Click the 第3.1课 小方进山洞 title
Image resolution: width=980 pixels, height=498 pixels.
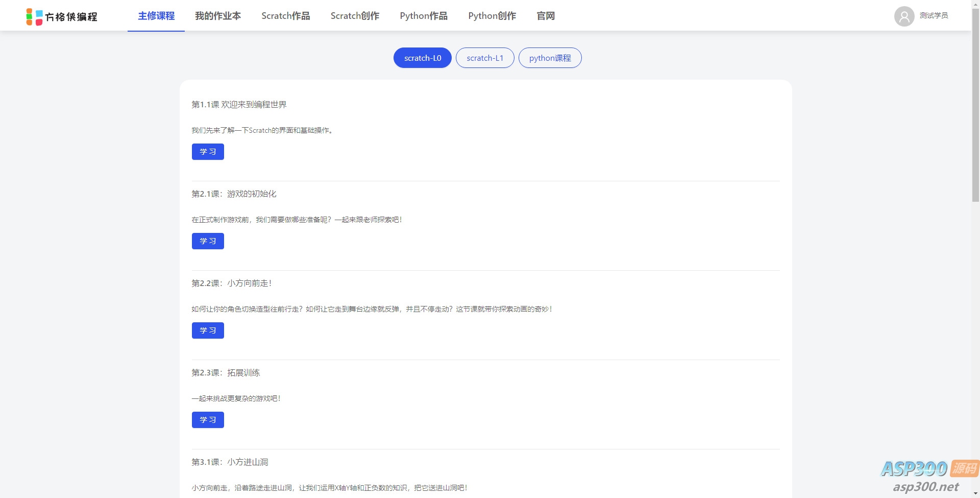pyautogui.click(x=230, y=462)
